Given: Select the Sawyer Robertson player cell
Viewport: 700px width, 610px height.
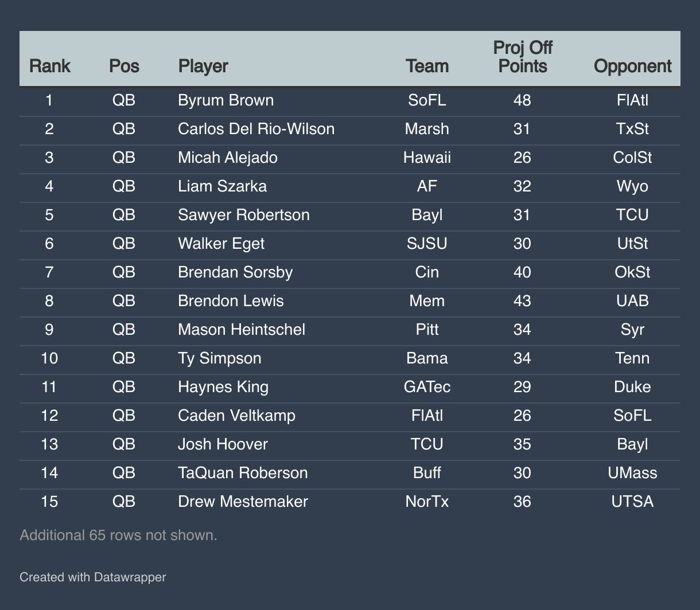Looking at the screenshot, I should (243, 214).
